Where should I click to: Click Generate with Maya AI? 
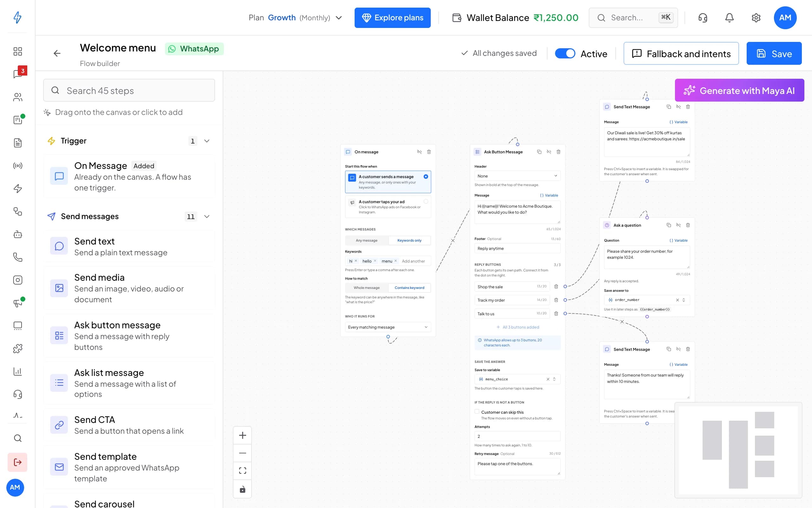[740, 90]
